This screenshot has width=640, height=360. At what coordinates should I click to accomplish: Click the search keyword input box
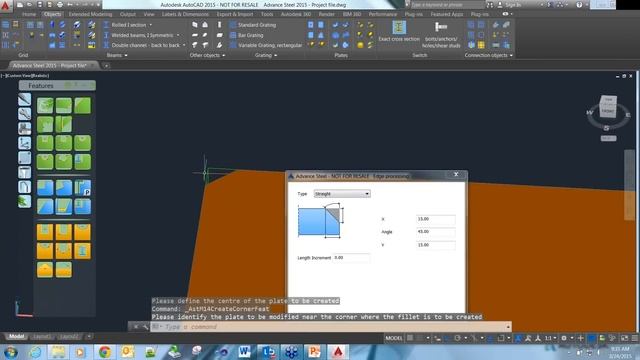tap(447, 5)
